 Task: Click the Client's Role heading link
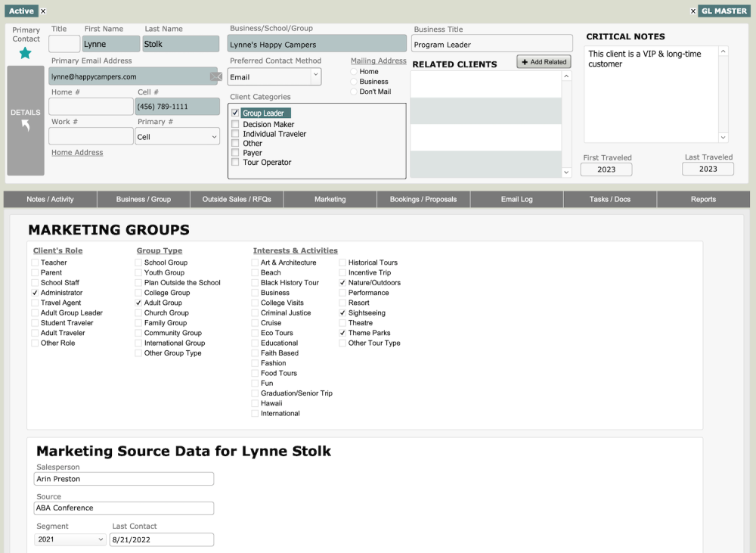pyautogui.click(x=58, y=250)
